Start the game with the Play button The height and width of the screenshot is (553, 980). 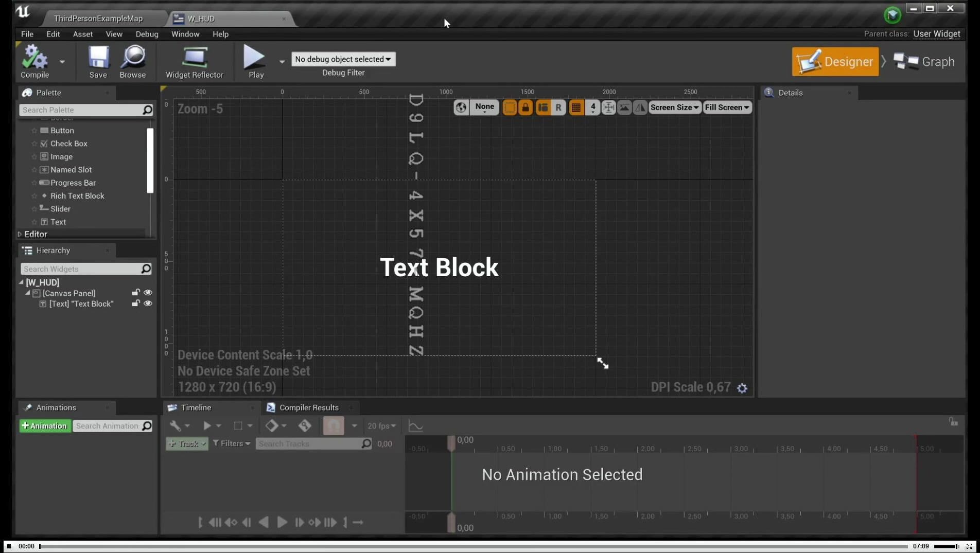255,61
